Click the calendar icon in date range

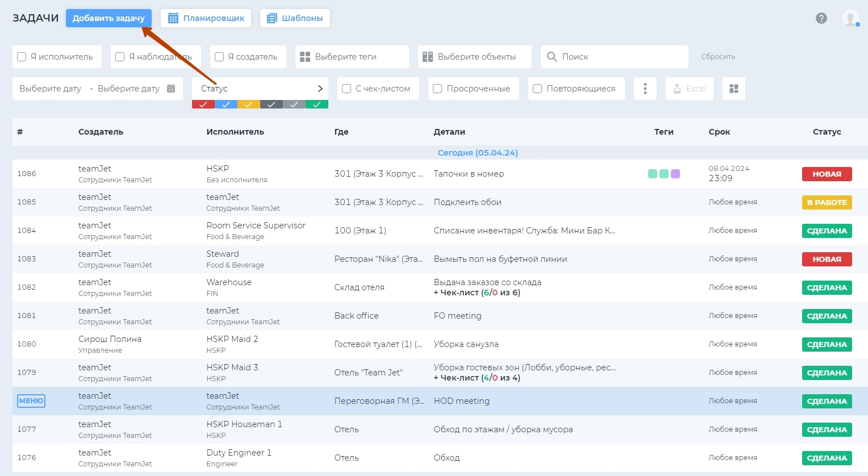click(171, 89)
